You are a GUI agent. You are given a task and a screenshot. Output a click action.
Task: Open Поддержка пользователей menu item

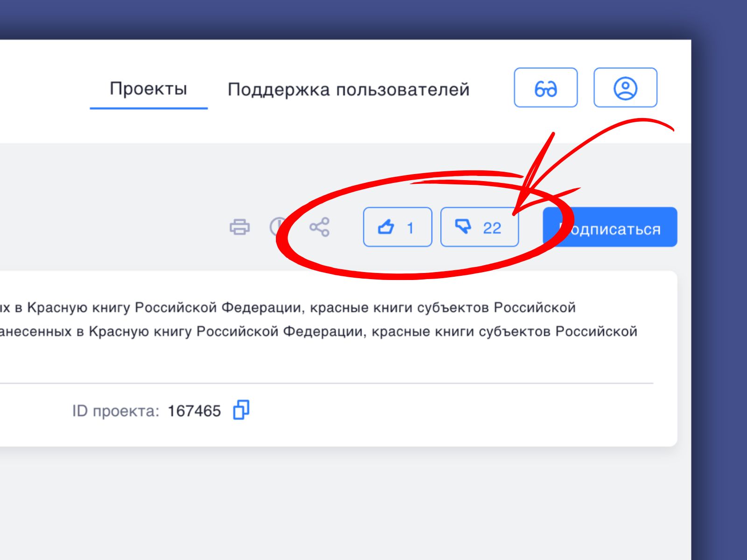point(348,89)
